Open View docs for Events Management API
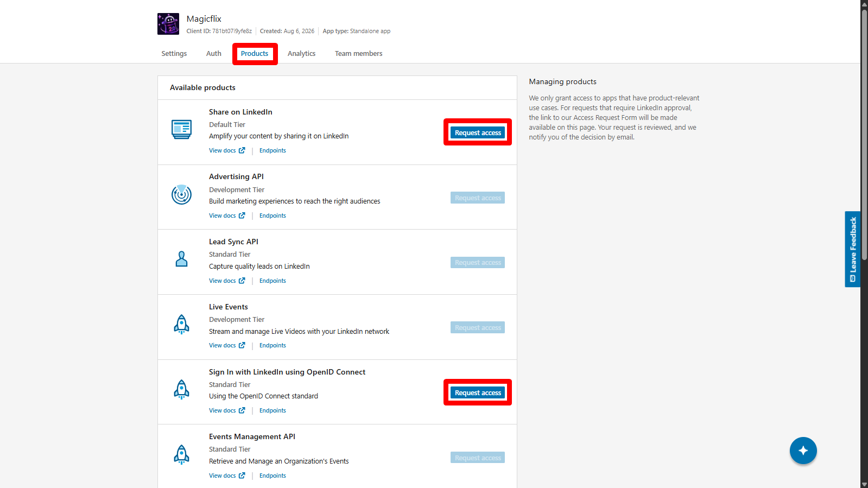 tap(227, 476)
